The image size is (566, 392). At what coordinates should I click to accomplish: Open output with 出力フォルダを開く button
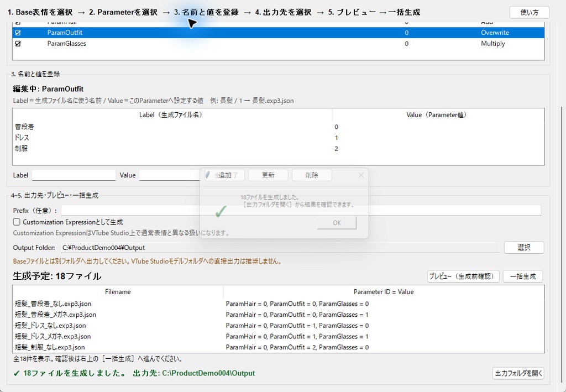point(518,373)
